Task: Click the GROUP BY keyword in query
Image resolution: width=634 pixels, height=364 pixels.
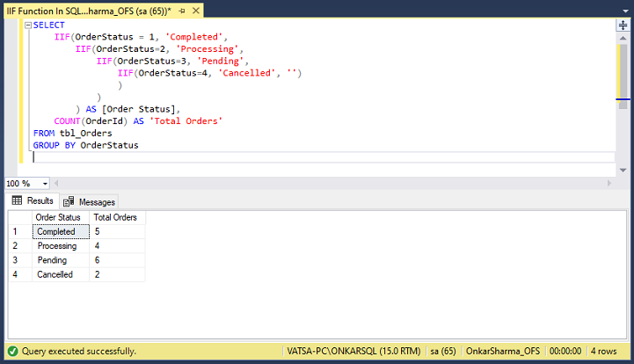Action: point(55,145)
